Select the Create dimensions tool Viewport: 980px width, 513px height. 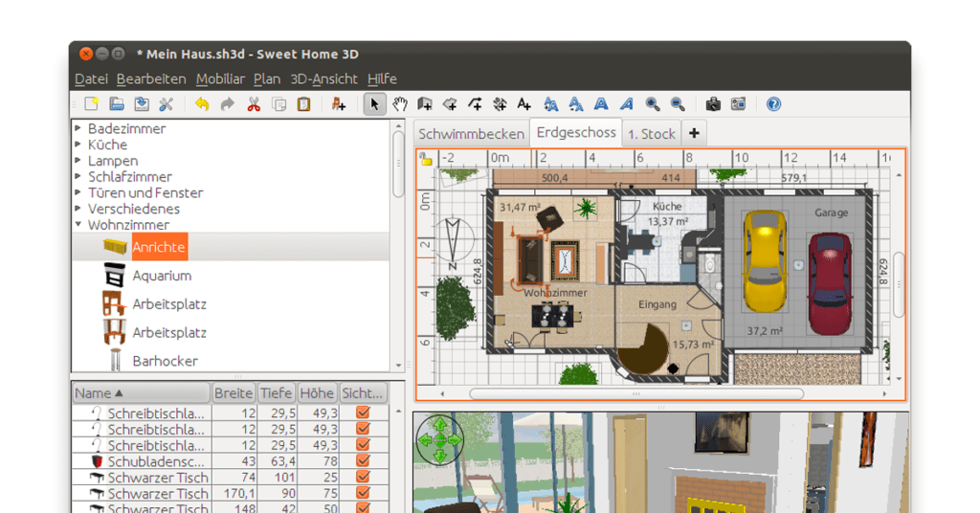click(500, 103)
